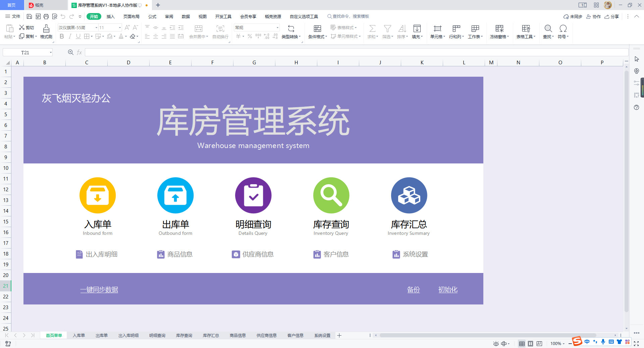Open the blue Outbound form (出库单) icon

[175, 195]
